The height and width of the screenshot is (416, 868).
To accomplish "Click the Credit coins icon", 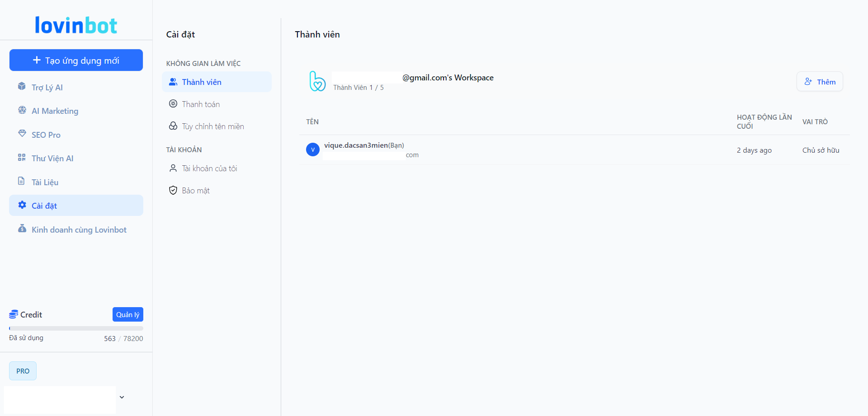I will point(14,314).
